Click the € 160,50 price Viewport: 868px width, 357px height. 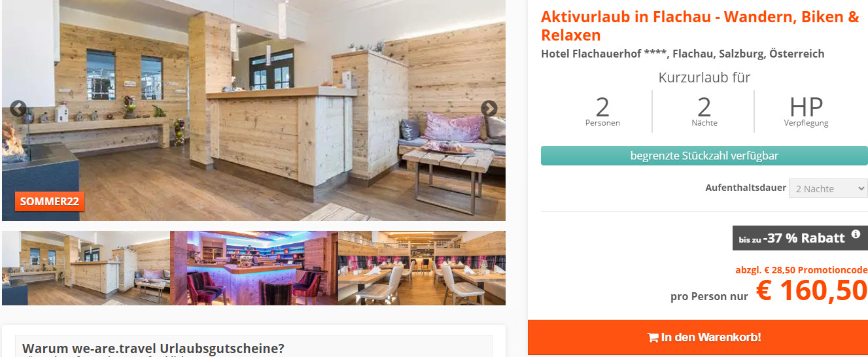[812, 292]
